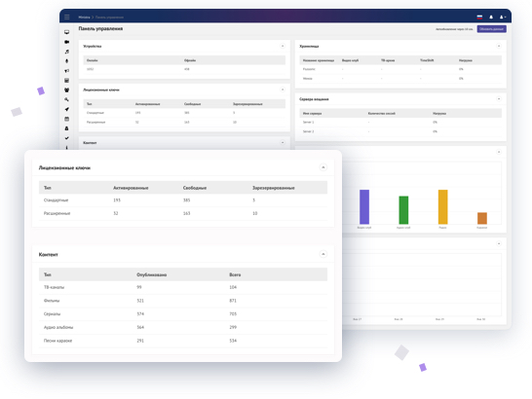Select the Сериалы row
Screen dimensions: 532x399
[x=183, y=314]
